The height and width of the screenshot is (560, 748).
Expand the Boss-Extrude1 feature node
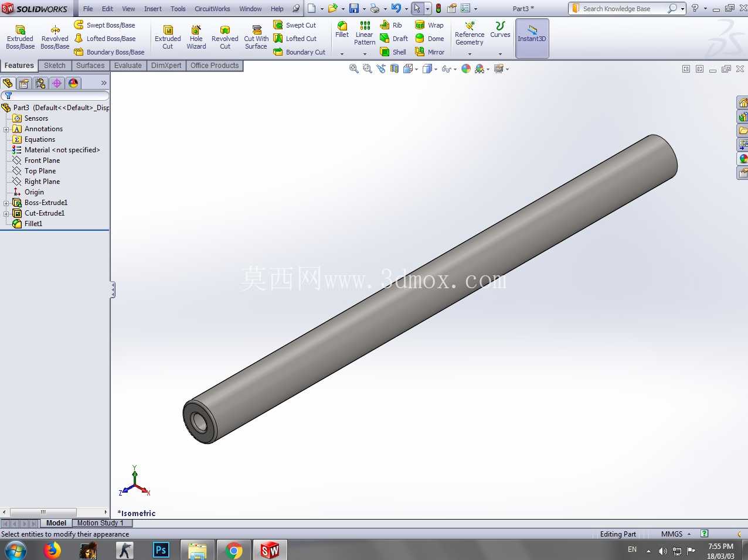click(6, 203)
